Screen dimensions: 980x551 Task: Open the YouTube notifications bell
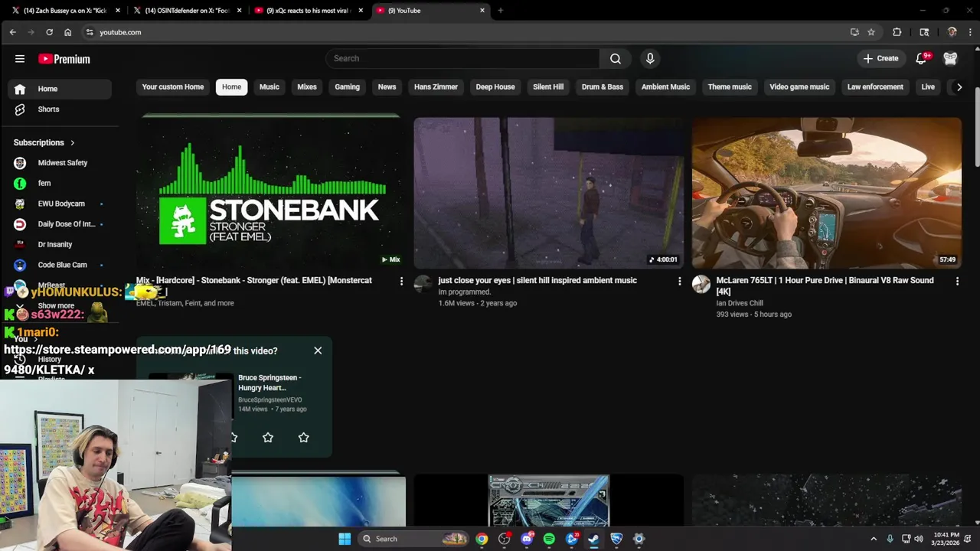[922, 59]
